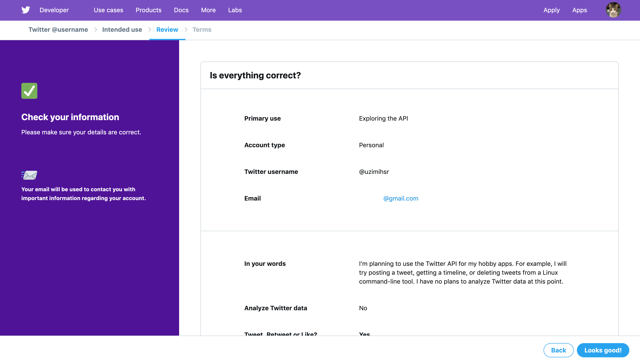Click the 'Personal' account type value

pyautogui.click(x=371, y=145)
